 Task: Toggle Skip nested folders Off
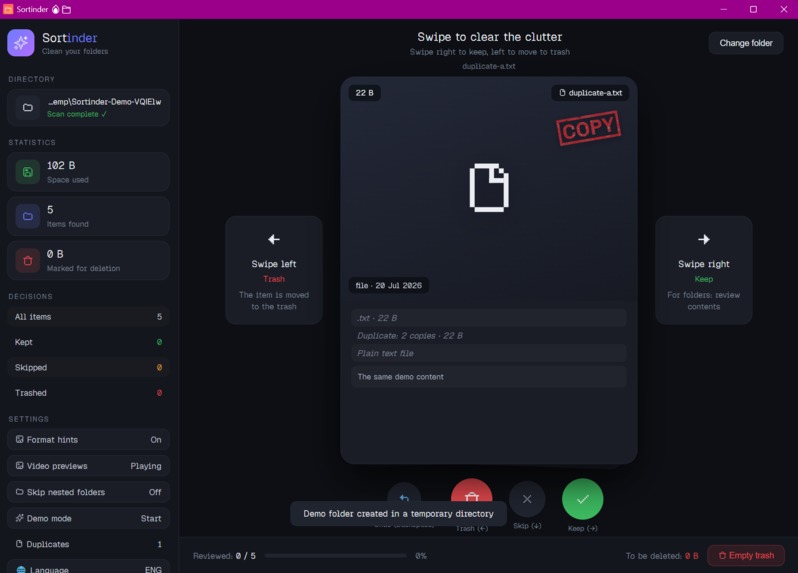89,492
